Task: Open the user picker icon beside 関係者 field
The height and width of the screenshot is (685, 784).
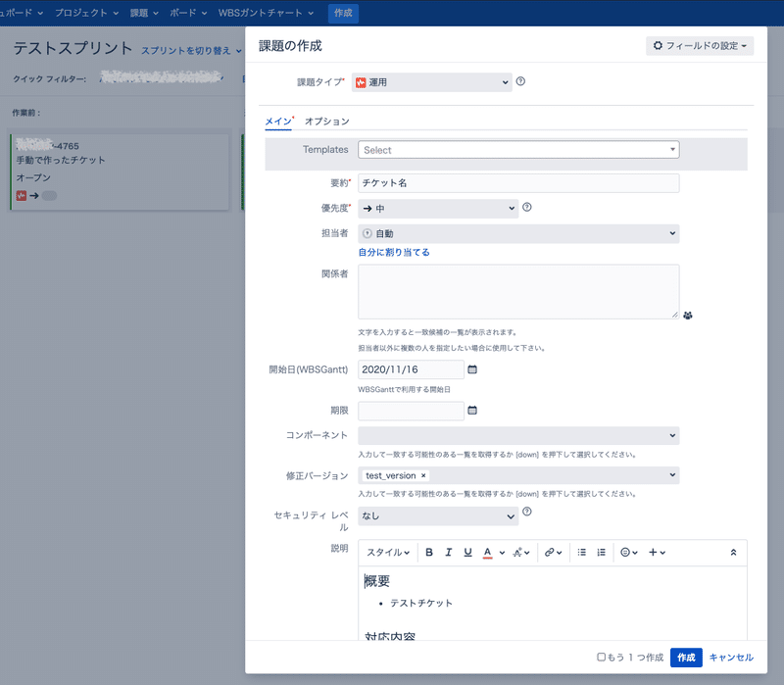Action: point(688,316)
